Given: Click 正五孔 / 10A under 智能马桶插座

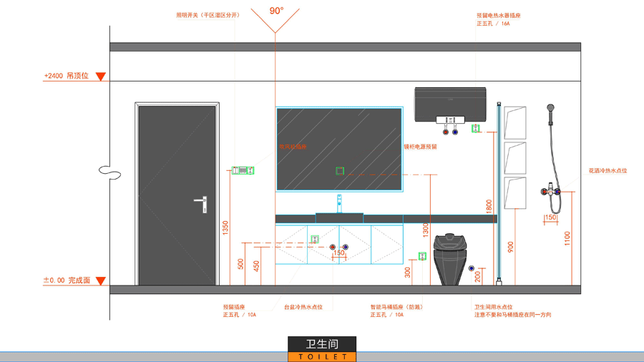Looking at the screenshot, I should [387, 315].
